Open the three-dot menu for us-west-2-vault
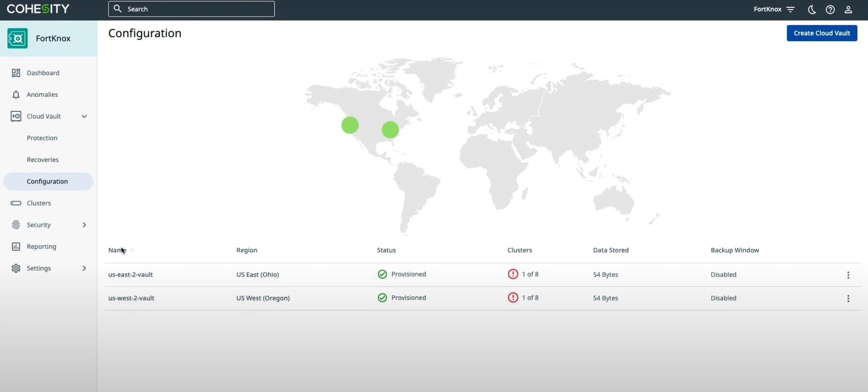The image size is (868, 392). click(x=848, y=298)
